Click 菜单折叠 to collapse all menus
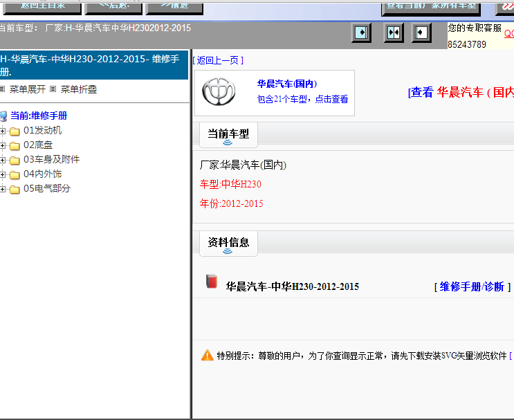The height and width of the screenshot is (420, 514). coord(79,89)
